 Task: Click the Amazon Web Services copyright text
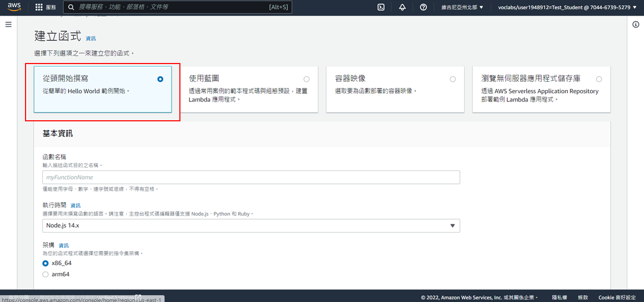click(x=479, y=297)
